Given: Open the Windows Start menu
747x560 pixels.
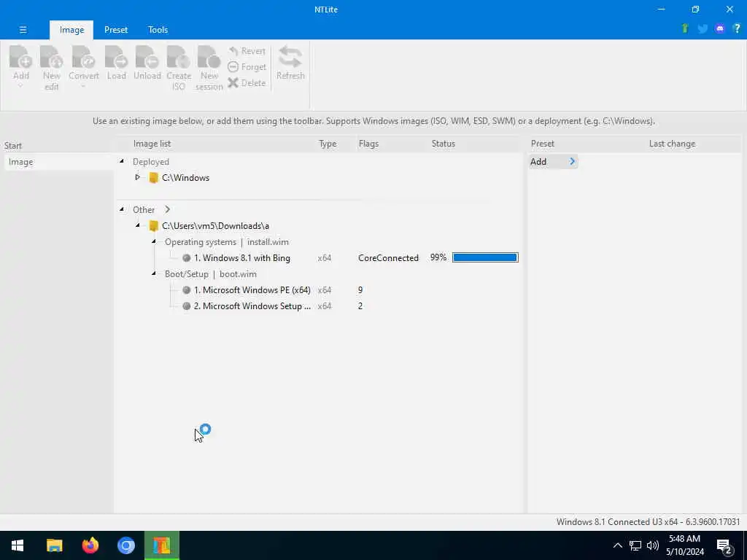Looking at the screenshot, I should coord(18,545).
